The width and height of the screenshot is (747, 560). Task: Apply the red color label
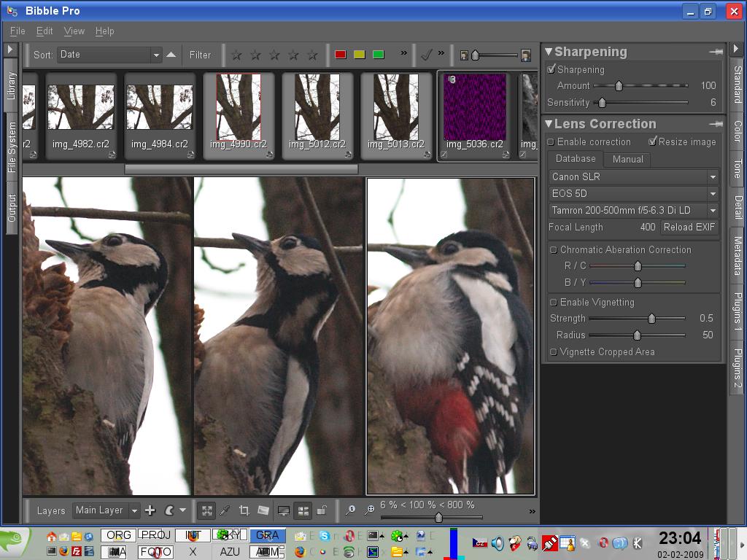click(x=340, y=55)
